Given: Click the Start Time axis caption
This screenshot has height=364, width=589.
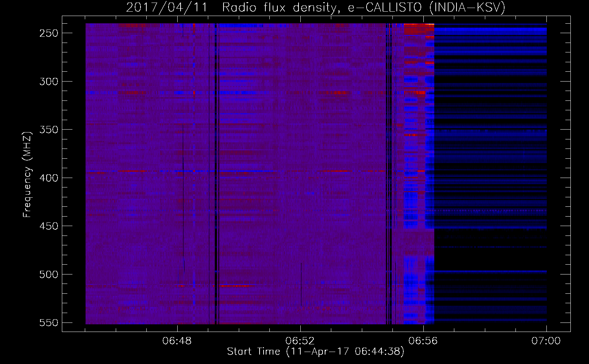Looking at the screenshot, I should (316, 352).
